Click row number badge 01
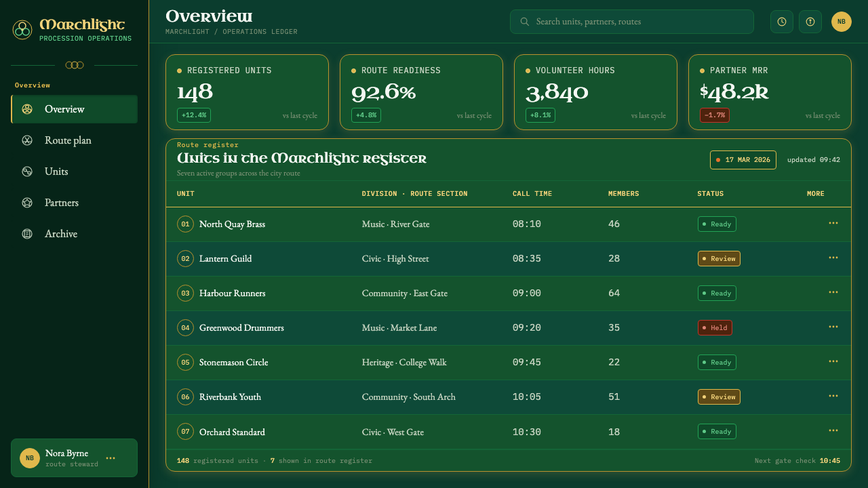This screenshot has height=488, width=868. (x=185, y=224)
